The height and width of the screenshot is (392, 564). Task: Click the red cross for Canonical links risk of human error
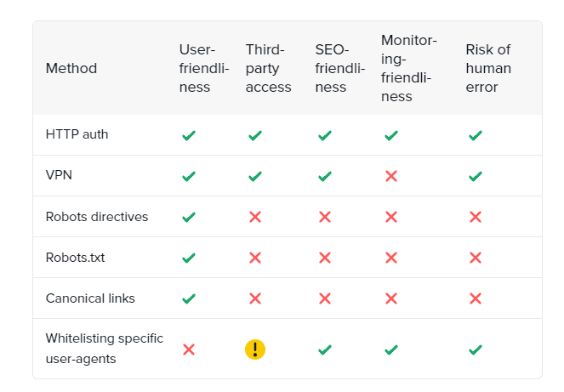(x=476, y=298)
